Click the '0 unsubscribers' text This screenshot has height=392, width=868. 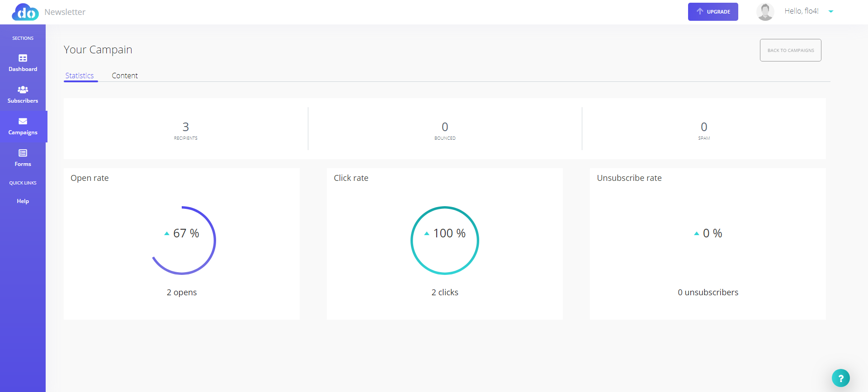point(708,292)
